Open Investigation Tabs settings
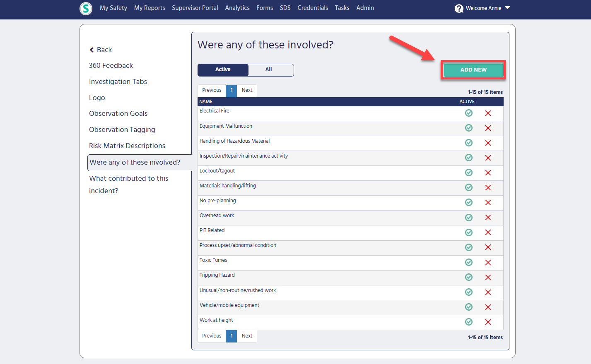 point(118,81)
